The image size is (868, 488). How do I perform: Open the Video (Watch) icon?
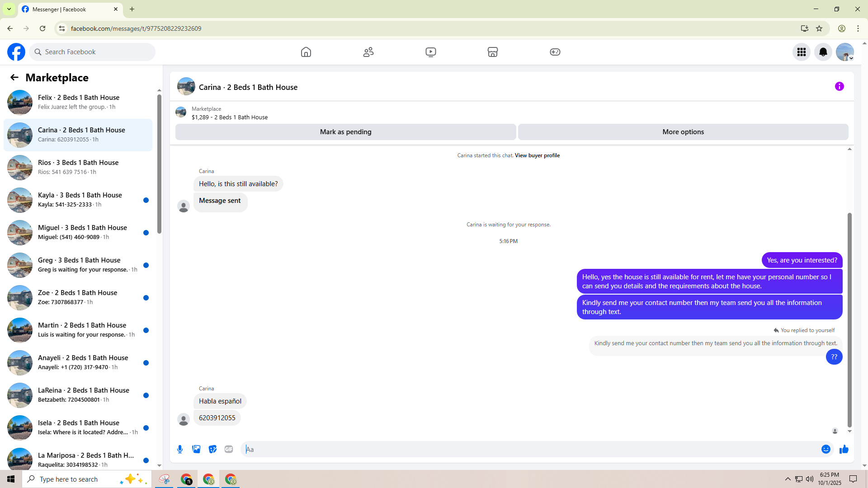pyautogui.click(x=431, y=52)
